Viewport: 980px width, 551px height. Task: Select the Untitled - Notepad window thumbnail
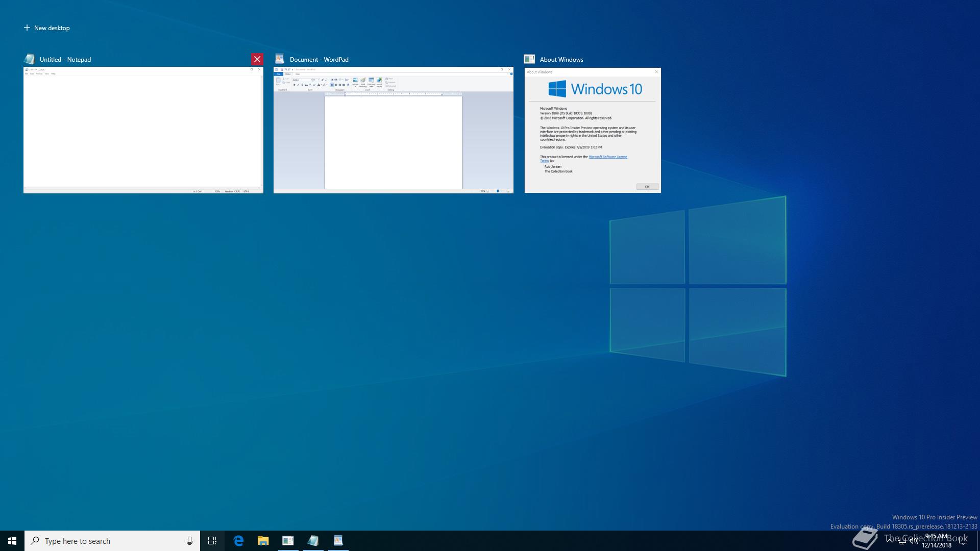point(143,130)
